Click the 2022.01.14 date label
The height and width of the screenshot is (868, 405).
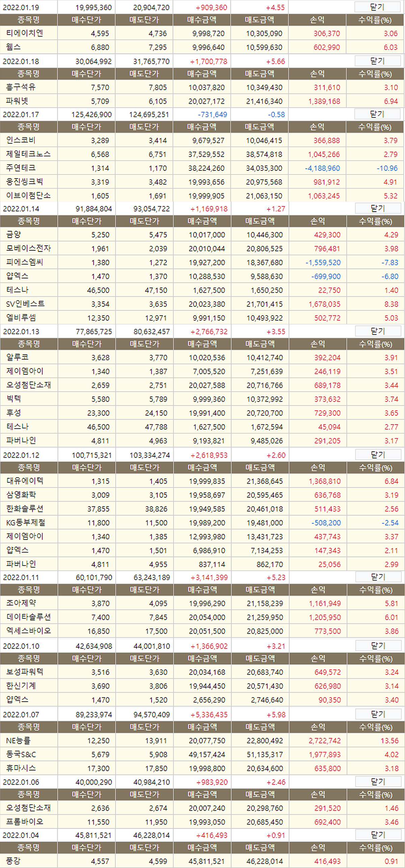click(21, 209)
